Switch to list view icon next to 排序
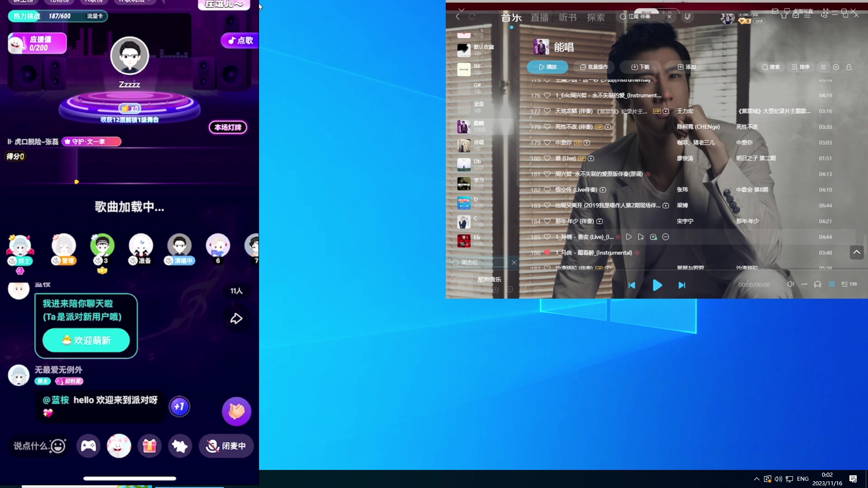This screenshot has width=868, height=488. [x=823, y=67]
